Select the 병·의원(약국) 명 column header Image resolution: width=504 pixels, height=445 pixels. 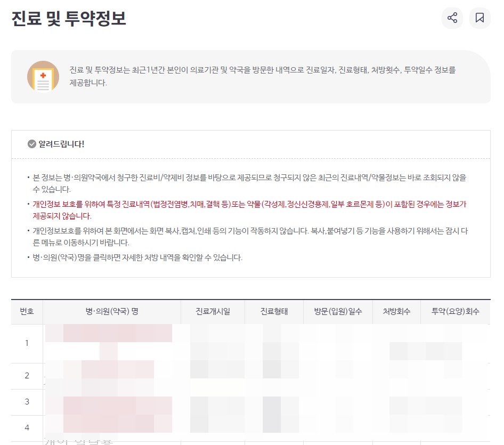(x=112, y=311)
